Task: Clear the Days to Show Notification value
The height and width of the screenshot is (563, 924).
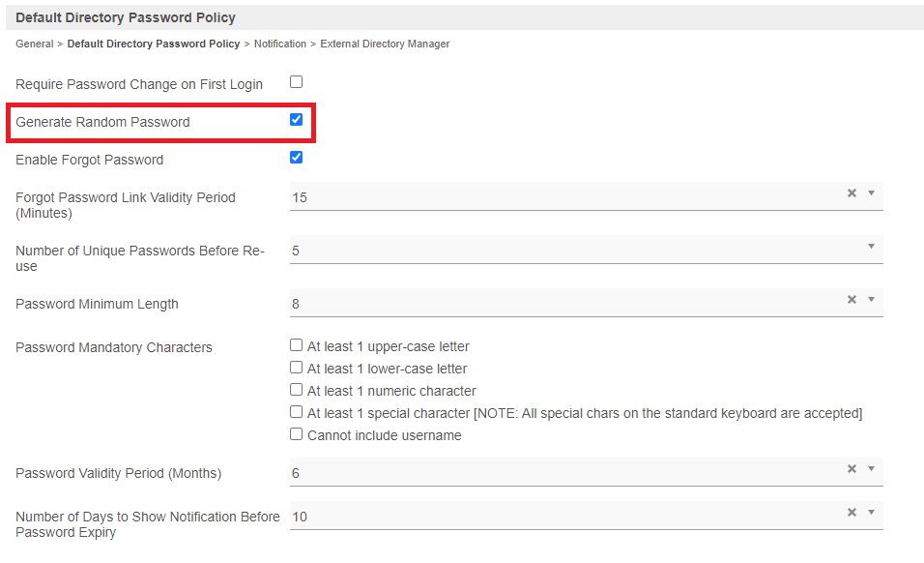Action: point(852,513)
